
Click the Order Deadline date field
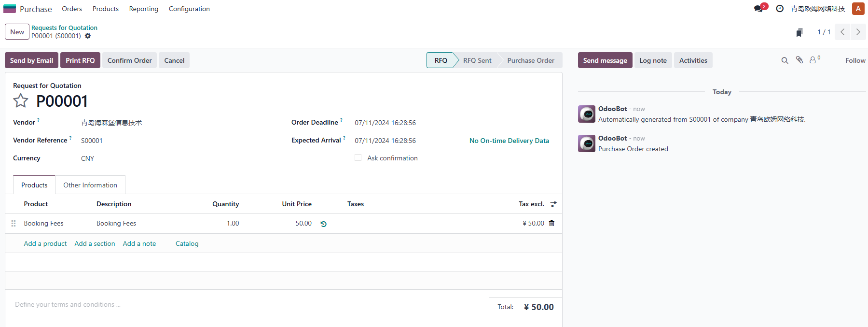click(x=386, y=123)
